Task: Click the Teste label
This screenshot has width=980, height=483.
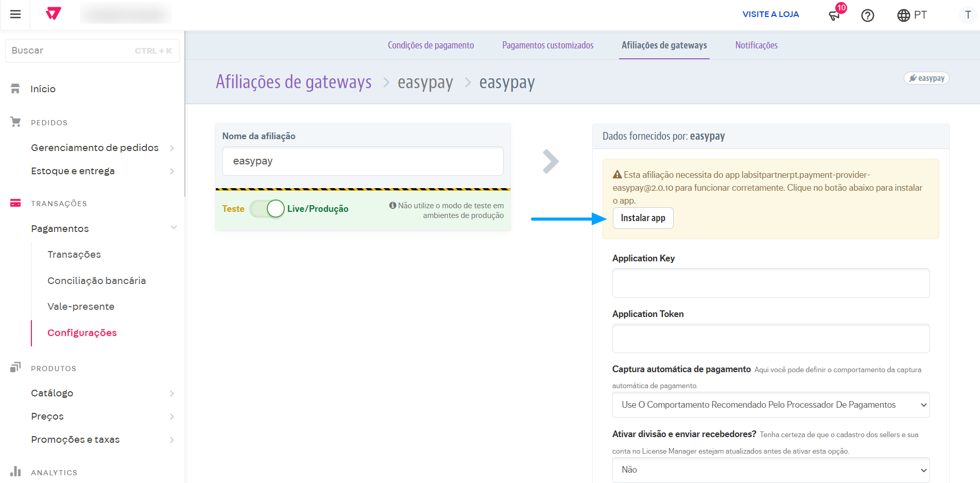Action: click(233, 209)
